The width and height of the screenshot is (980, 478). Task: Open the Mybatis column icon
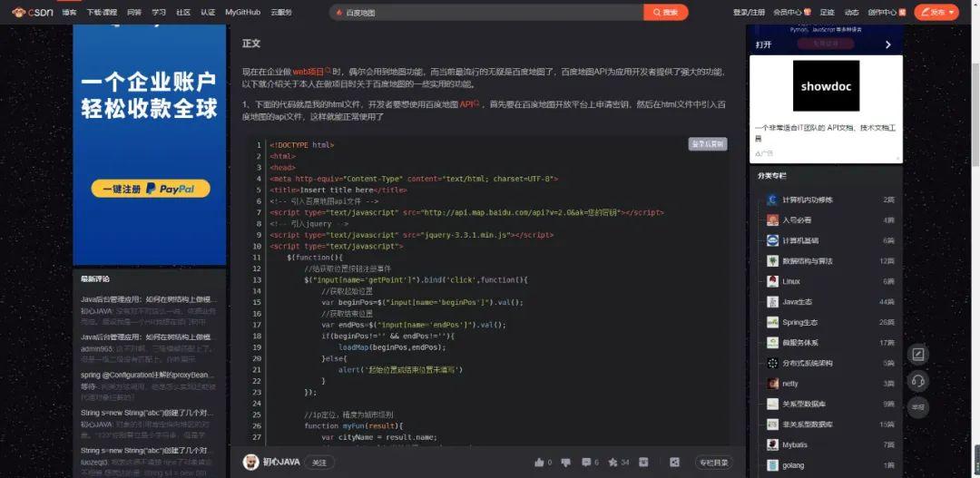pos(772,444)
